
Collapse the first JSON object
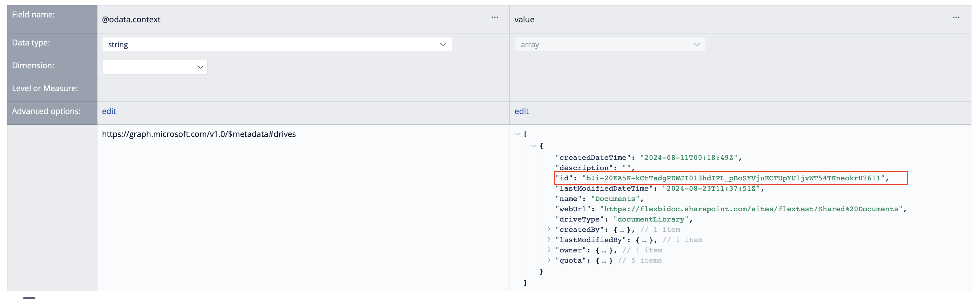(x=533, y=146)
